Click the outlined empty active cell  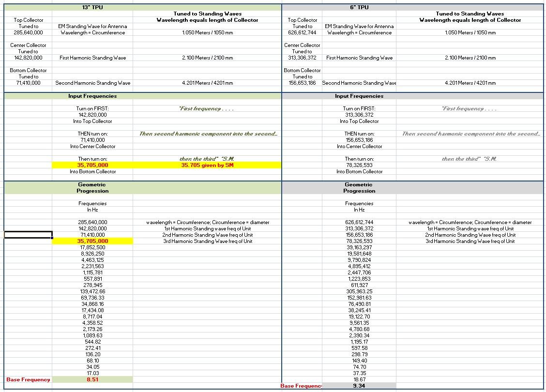tap(28, 235)
